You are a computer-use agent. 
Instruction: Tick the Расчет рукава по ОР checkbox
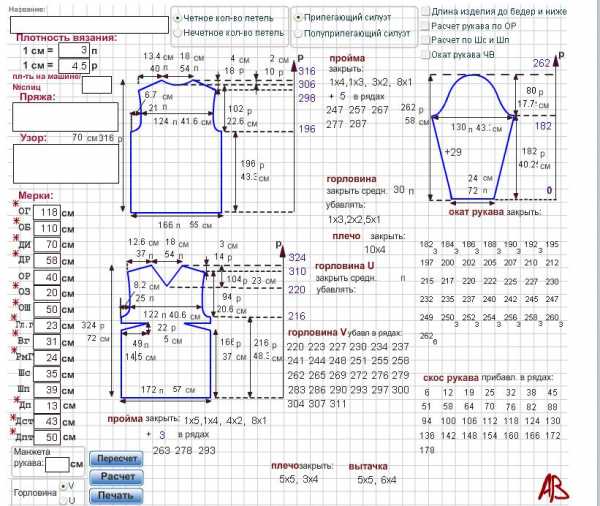[x=427, y=25]
